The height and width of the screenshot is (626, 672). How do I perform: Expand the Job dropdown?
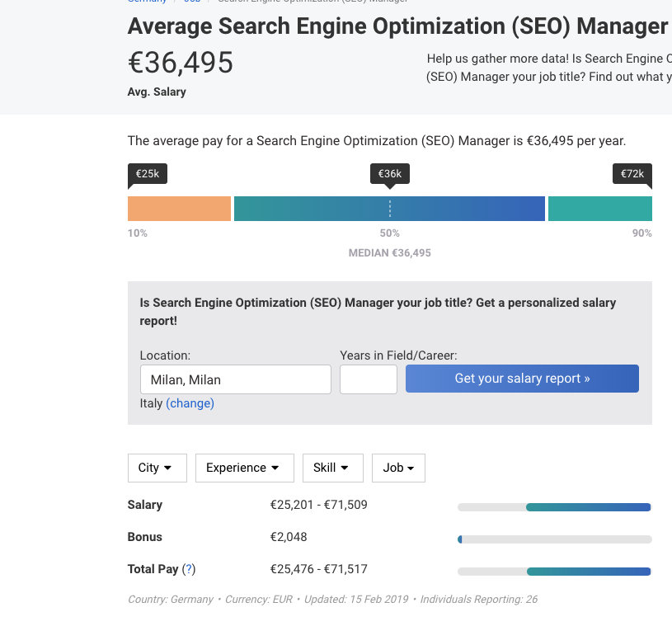coord(398,468)
